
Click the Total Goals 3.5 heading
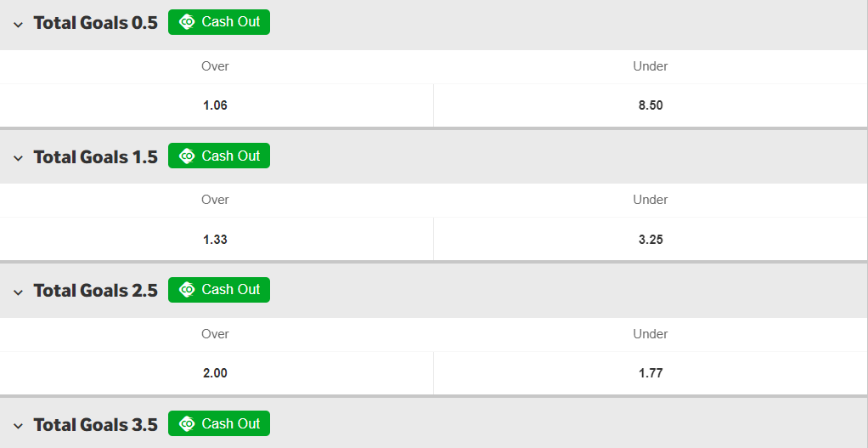pyautogui.click(x=96, y=424)
